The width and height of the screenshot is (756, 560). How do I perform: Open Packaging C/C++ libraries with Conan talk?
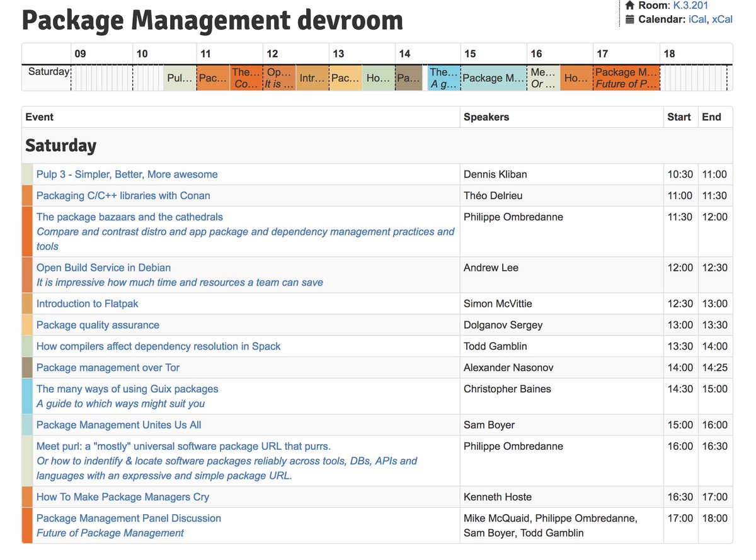pyautogui.click(x=123, y=196)
